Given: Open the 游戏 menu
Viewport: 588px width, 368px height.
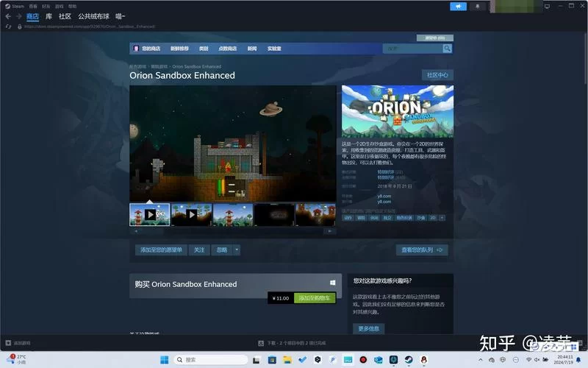Looking at the screenshot, I should (60, 7).
